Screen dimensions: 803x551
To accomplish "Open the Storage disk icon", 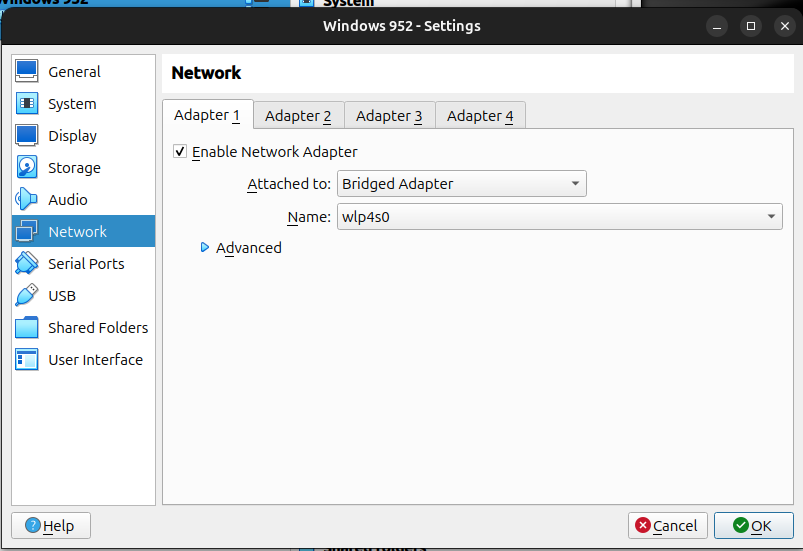I will [x=27, y=167].
